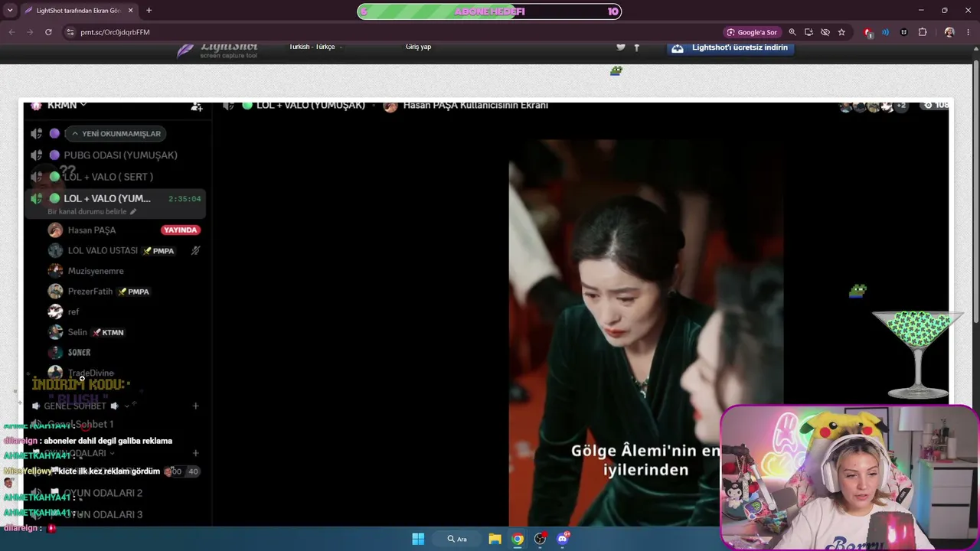The width and height of the screenshot is (980, 551).
Task: Click the Lightshot logo
Action: pyautogui.click(x=217, y=51)
